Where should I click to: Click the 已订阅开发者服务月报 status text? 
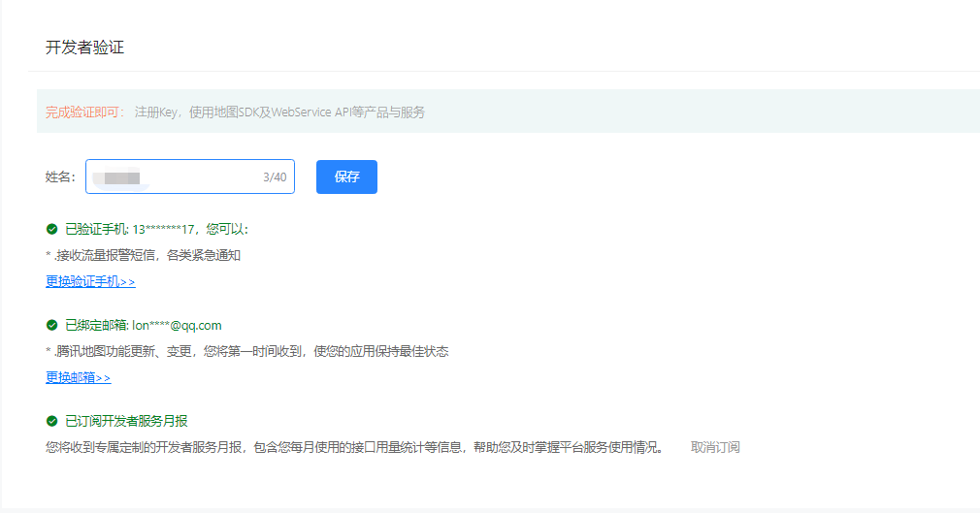[126, 421]
